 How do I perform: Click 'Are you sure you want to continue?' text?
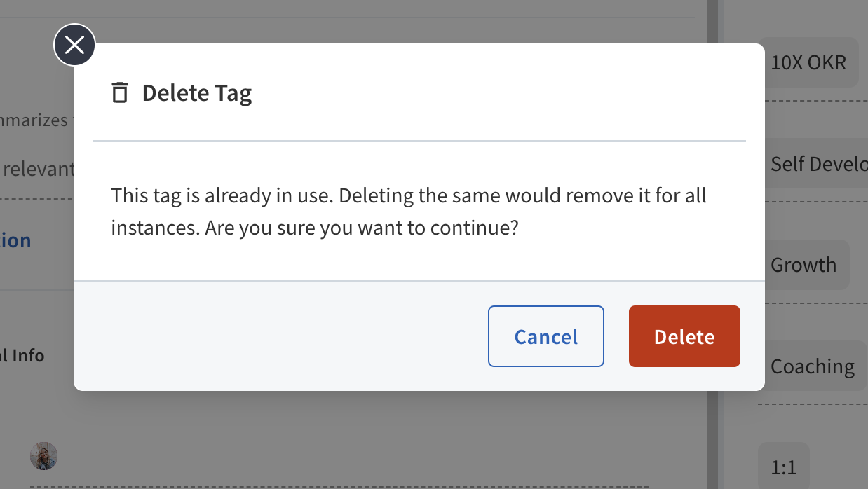click(x=362, y=228)
